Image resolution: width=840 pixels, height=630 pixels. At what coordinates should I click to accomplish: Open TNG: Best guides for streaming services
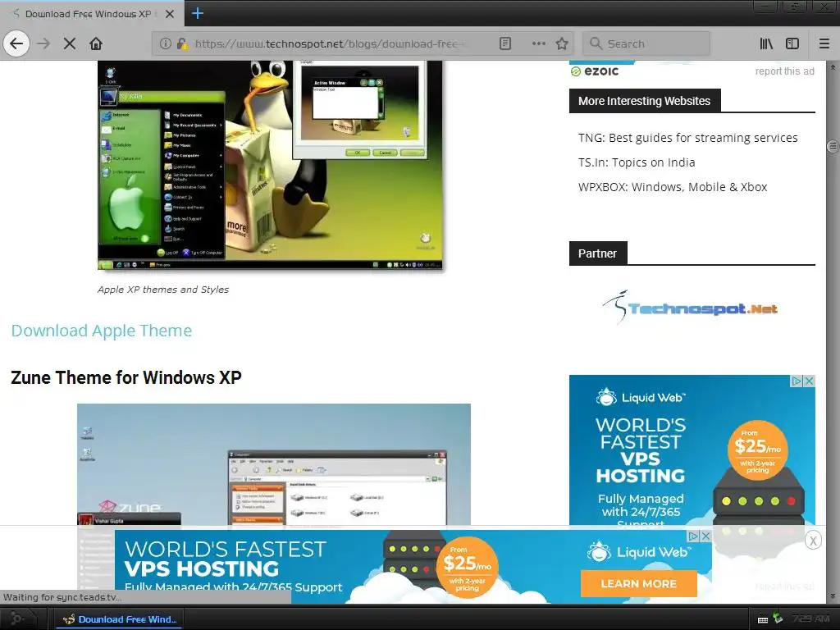(x=688, y=138)
